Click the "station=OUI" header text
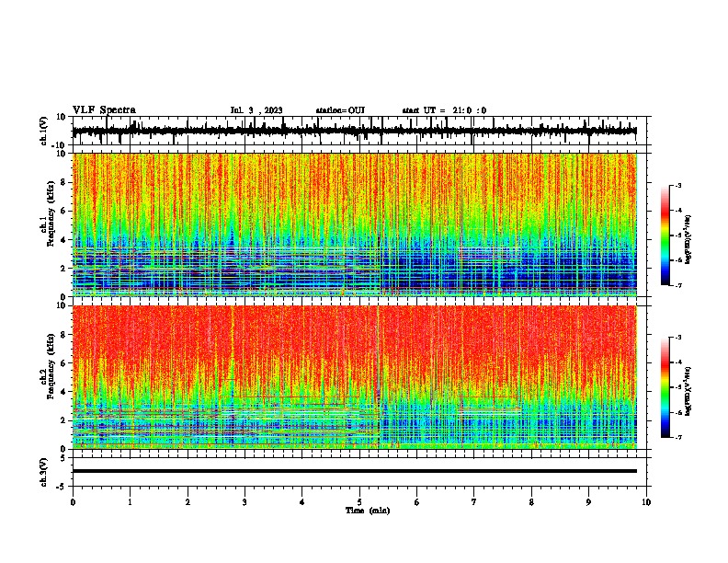The height and width of the screenshot is (563, 728). click(x=340, y=110)
